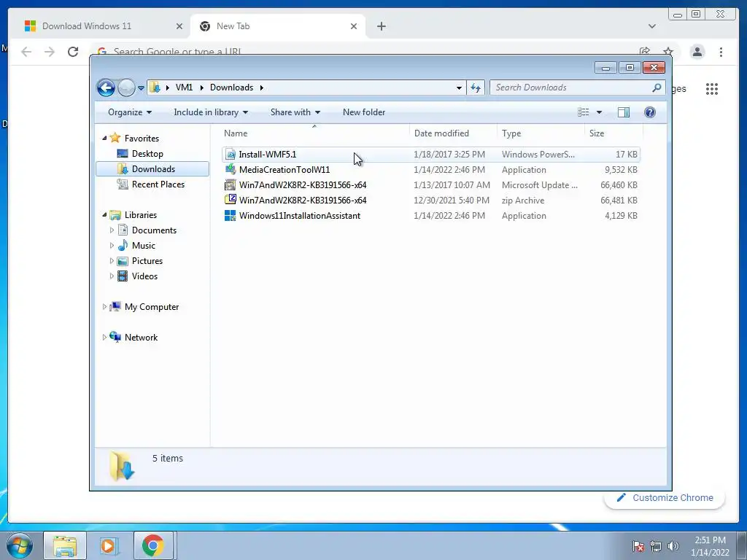Open the Include in library menu
Screen dimensions: 747x560
[x=211, y=112]
